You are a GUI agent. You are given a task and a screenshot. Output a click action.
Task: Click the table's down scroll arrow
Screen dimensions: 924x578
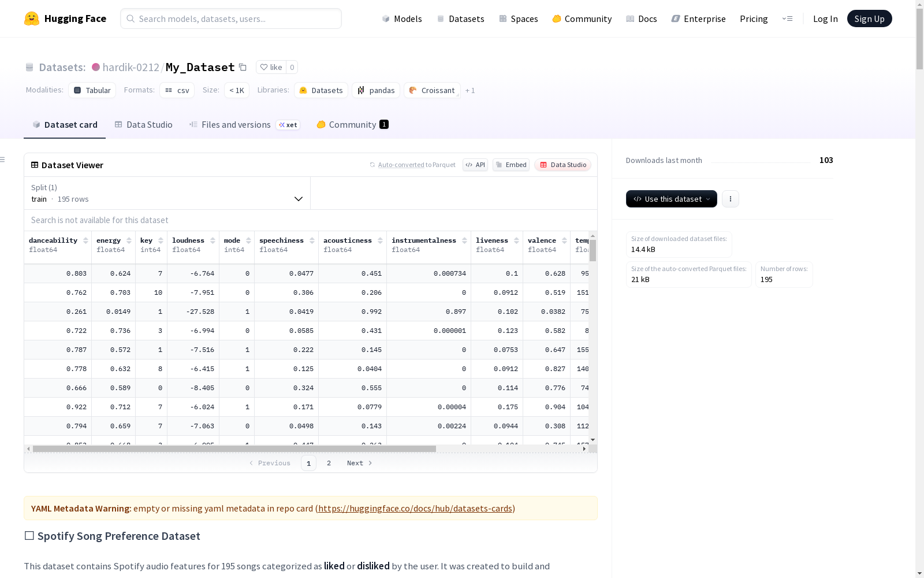(593, 440)
